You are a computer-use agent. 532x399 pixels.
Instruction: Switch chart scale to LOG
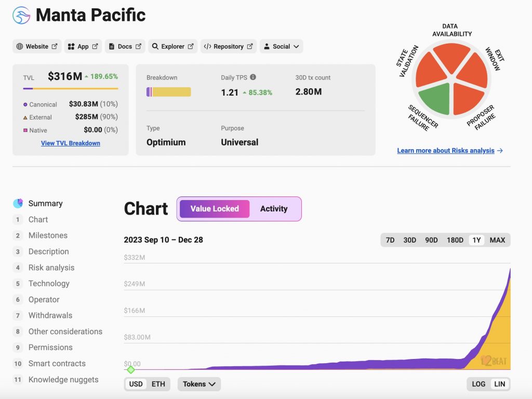[x=478, y=384]
